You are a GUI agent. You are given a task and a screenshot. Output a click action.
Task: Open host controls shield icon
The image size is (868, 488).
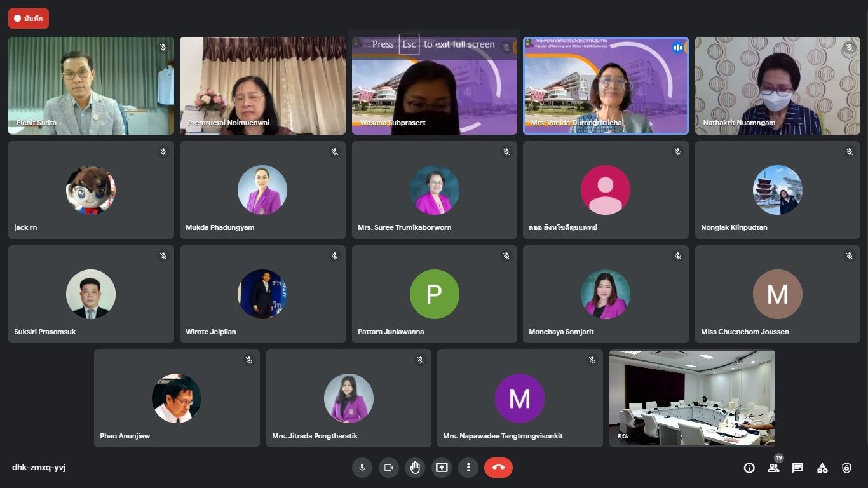click(846, 468)
